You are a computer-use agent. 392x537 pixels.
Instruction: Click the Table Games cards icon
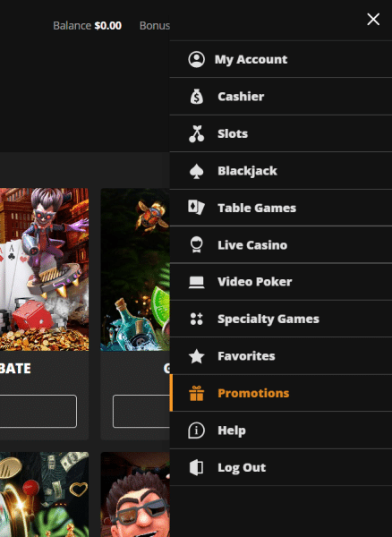pyautogui.click(x=197, y=208)
